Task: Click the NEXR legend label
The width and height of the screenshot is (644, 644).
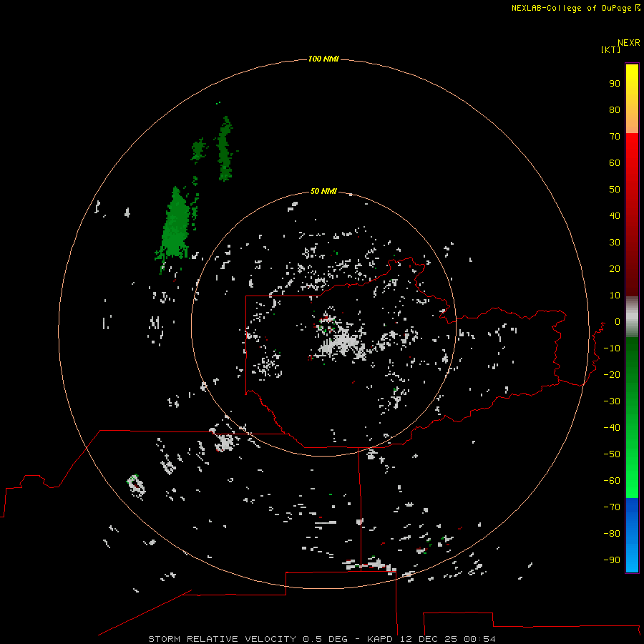Action: click(628, 43)
